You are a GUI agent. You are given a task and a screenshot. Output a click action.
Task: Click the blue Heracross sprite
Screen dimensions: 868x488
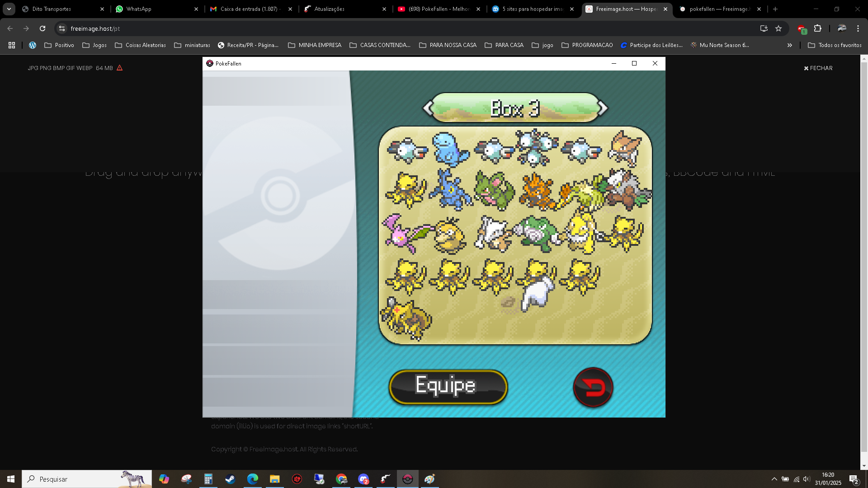coord(450,191)
